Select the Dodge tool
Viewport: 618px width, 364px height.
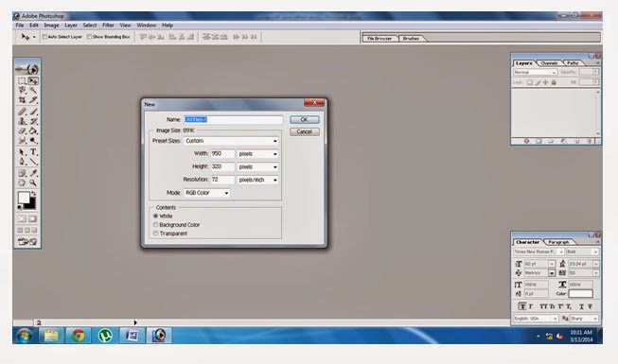pyautogui.click(x=33, y=140)
